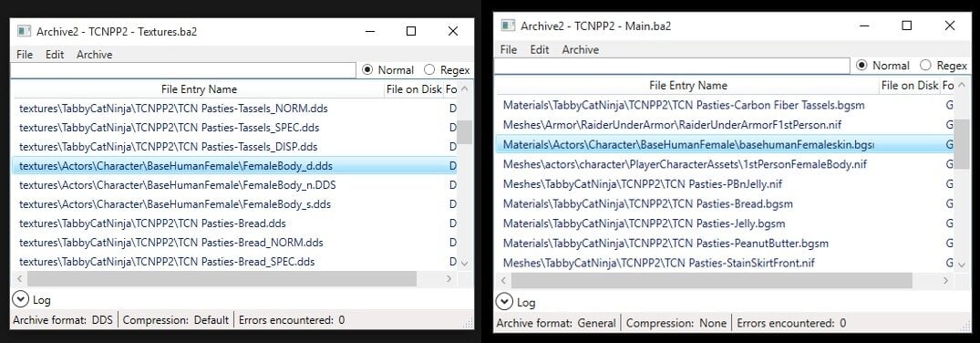980x343 pixels.
Task: Select TCN Pasties-Bread_NORM.dds entry
Action: click(x=234, y=243)
